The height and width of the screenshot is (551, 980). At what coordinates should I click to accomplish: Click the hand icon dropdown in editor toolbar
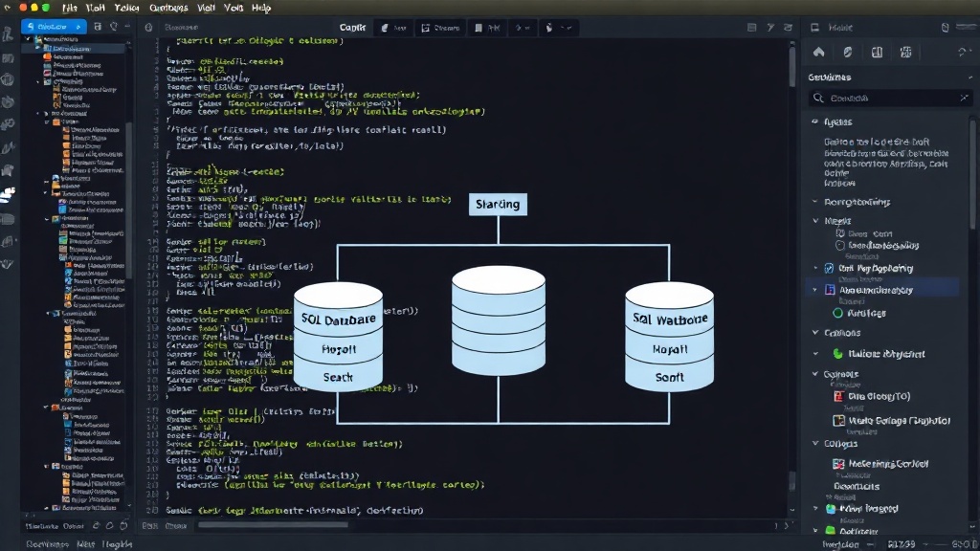click(x=558, y=28)
